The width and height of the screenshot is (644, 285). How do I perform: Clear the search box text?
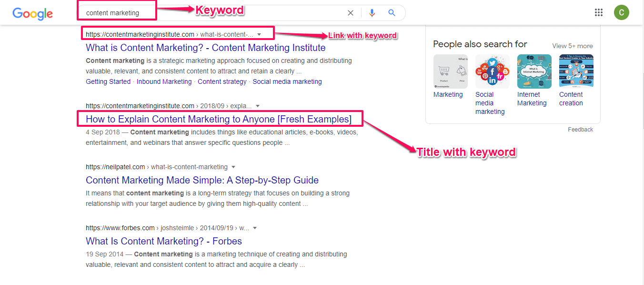point(351,13)
